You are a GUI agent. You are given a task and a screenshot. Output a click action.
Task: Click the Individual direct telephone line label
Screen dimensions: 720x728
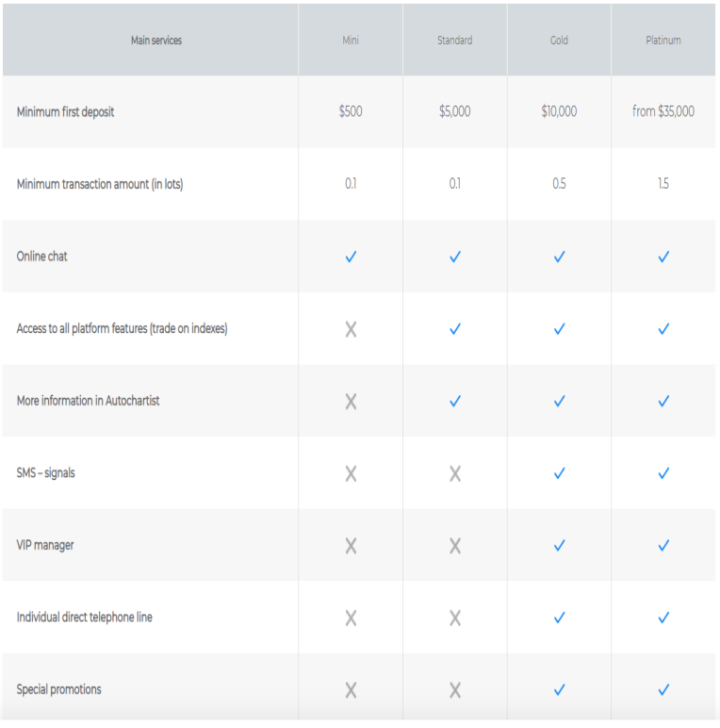85,618
